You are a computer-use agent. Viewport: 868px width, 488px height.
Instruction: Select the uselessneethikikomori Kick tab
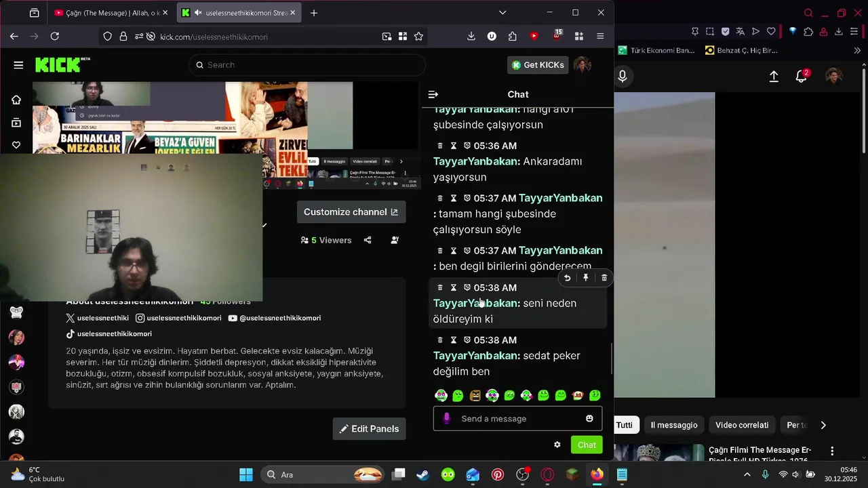[x=239, y=13]
